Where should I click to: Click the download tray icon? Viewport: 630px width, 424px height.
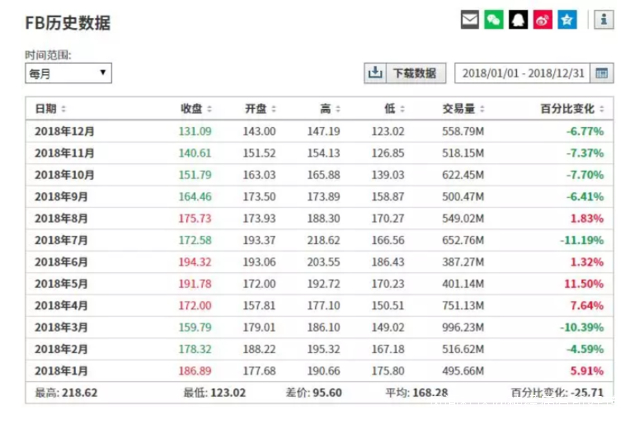376,73
